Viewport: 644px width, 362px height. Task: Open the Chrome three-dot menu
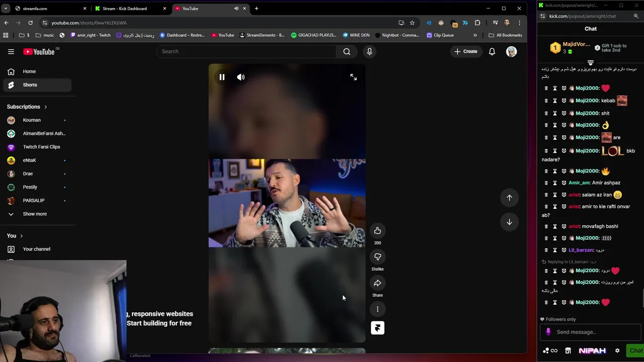coord(519,23)
